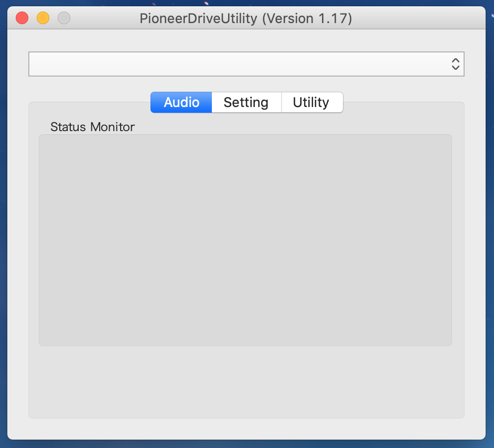Select the Utility tab

pos(311,102)
